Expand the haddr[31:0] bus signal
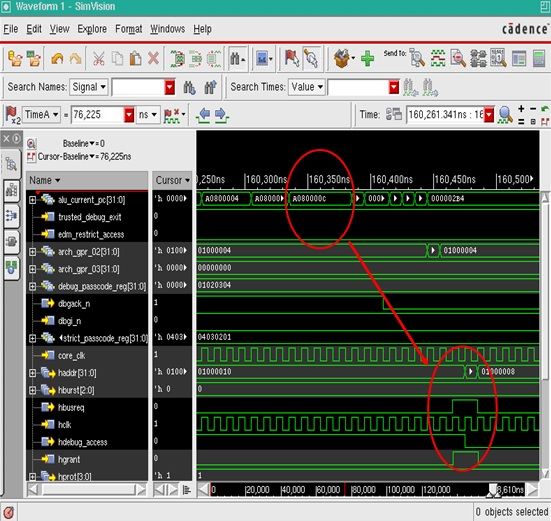The width and height of the screenshot is (551, 521). [x=33, y=373]
